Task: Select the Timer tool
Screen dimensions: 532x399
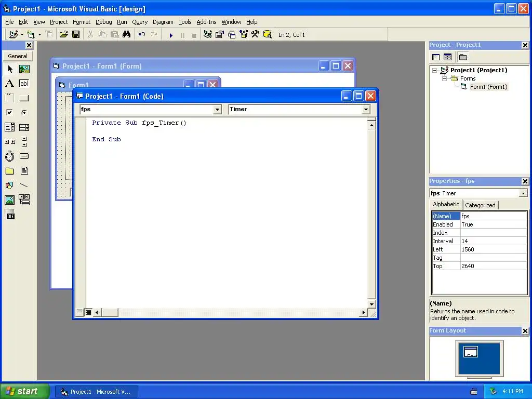Action: click(10, 156)
